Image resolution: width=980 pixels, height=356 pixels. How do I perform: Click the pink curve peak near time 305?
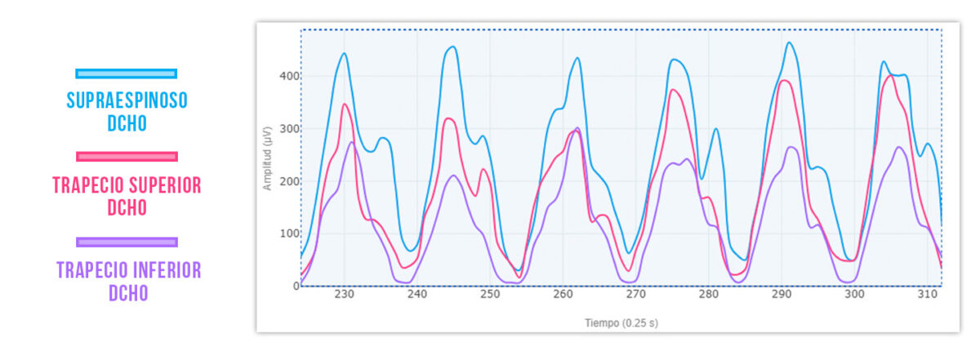coord(890,75)
